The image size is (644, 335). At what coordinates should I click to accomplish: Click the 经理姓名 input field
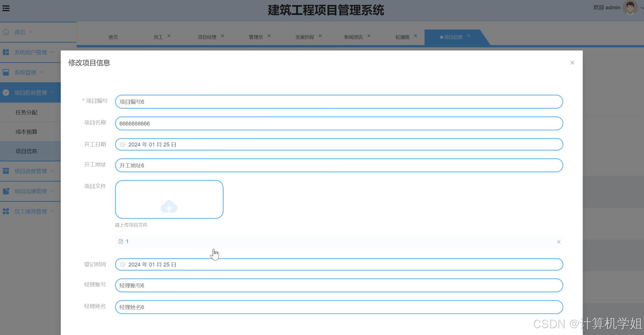(339, 307)
